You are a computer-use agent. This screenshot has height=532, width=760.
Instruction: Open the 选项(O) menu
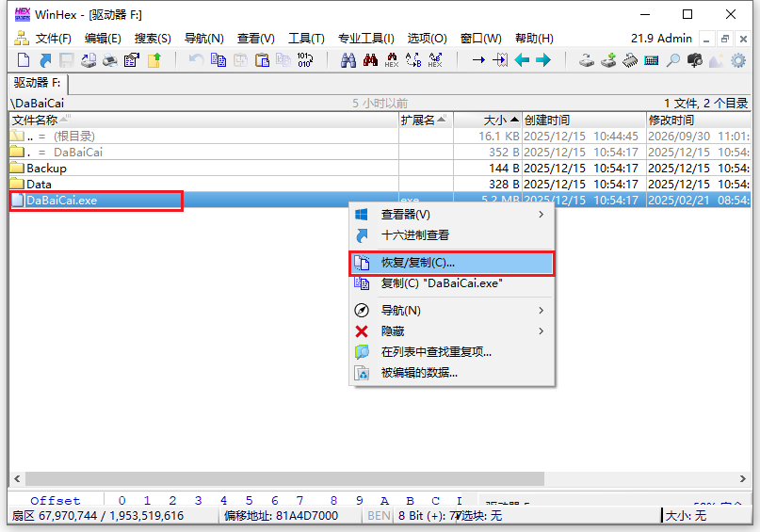point(427,39)
